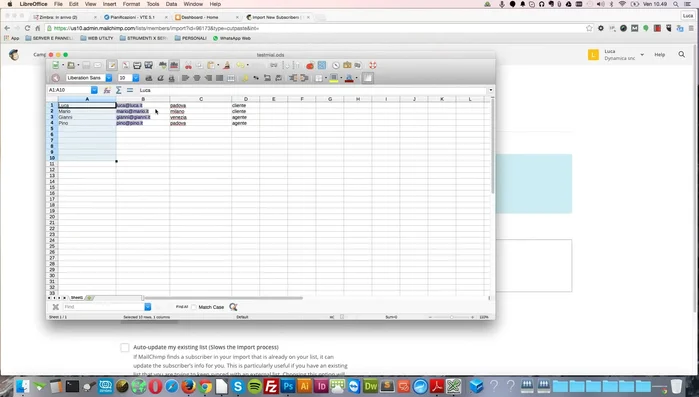Insert a chart with the Chart icon
The height and width of the screenshot is (397, 699).
[310, 65]
